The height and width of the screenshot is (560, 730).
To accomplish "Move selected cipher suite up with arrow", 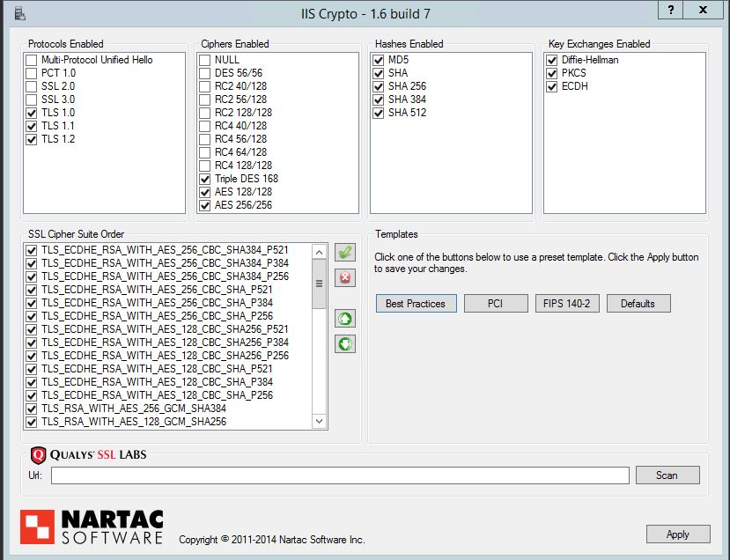I will pos(345,319).
